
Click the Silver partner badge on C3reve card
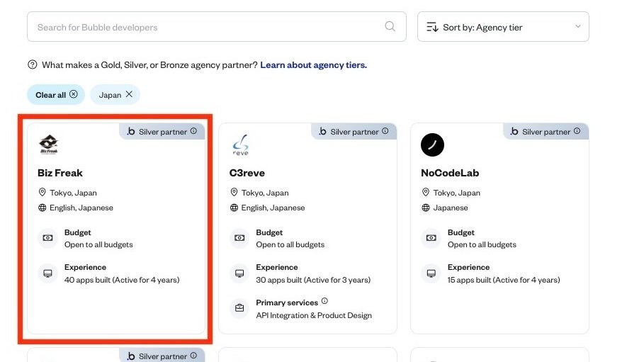click(354, 132)
